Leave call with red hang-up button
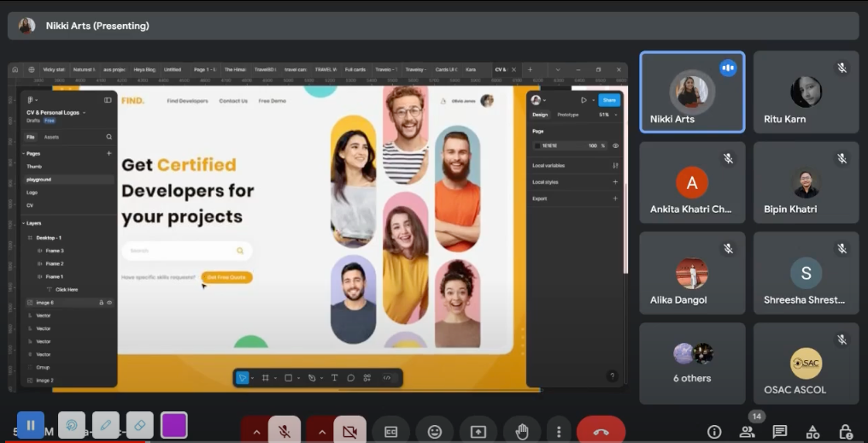 pos(601,432)
